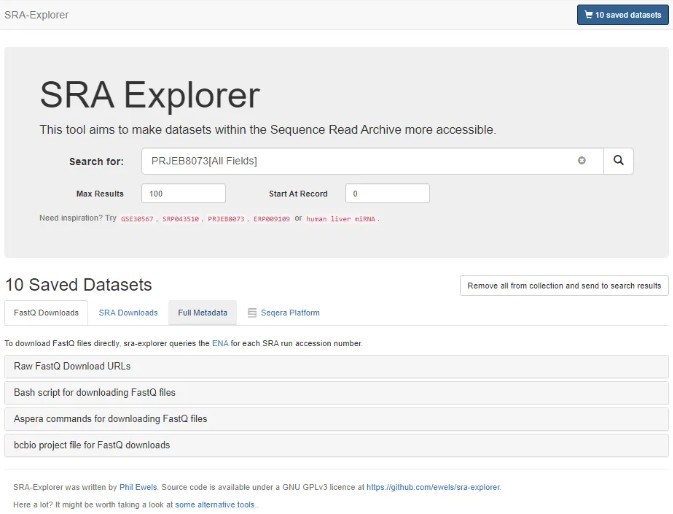Open the ENA link
The height and width of the screenshot is (514, 673).
[x=220, y=343]
